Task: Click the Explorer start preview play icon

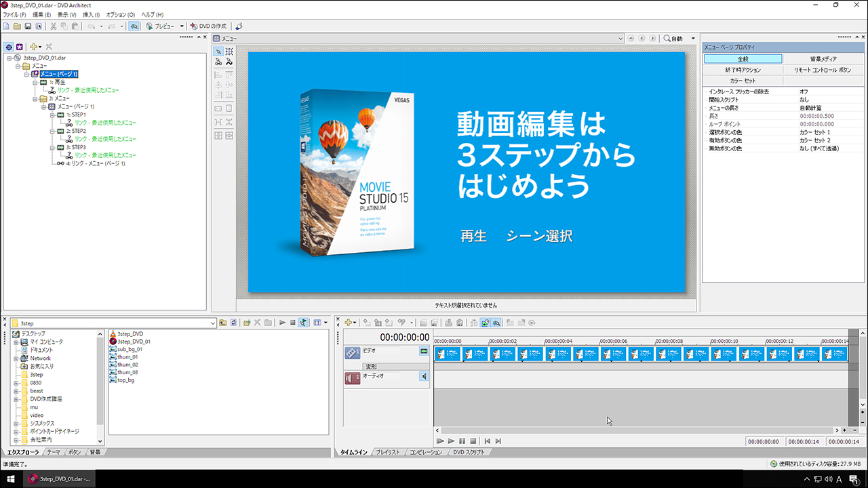Action: pyautogui.click(x=282, y=323)
